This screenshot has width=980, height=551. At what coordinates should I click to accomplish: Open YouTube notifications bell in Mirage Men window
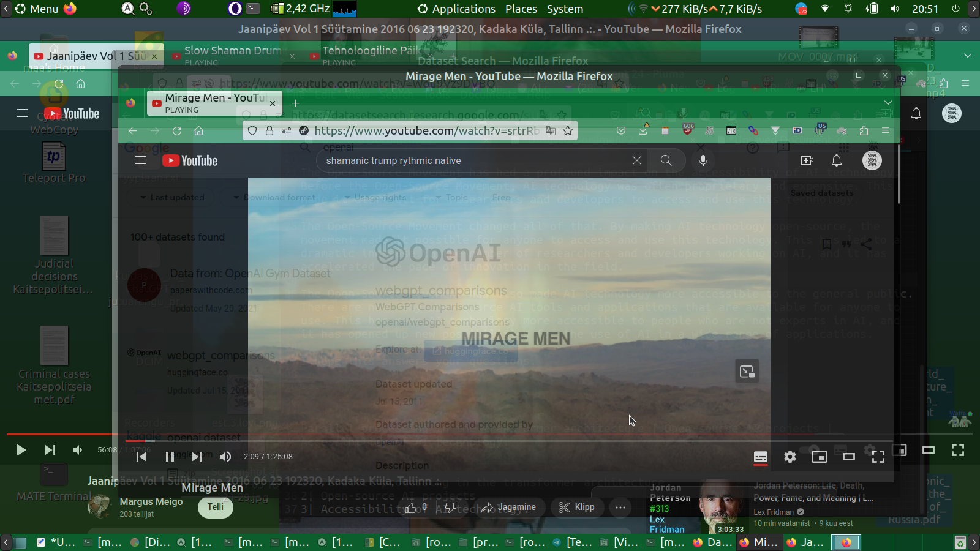(837, 160)
